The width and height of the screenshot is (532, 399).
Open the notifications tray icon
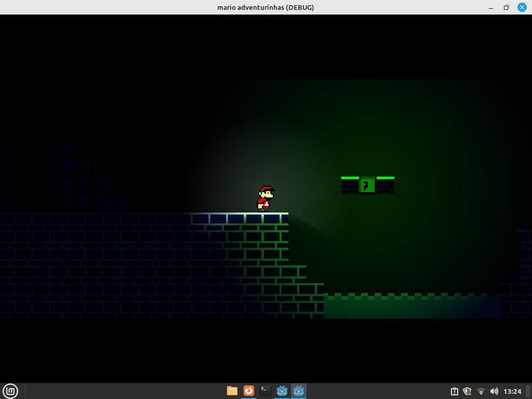(x=454, y=392)
